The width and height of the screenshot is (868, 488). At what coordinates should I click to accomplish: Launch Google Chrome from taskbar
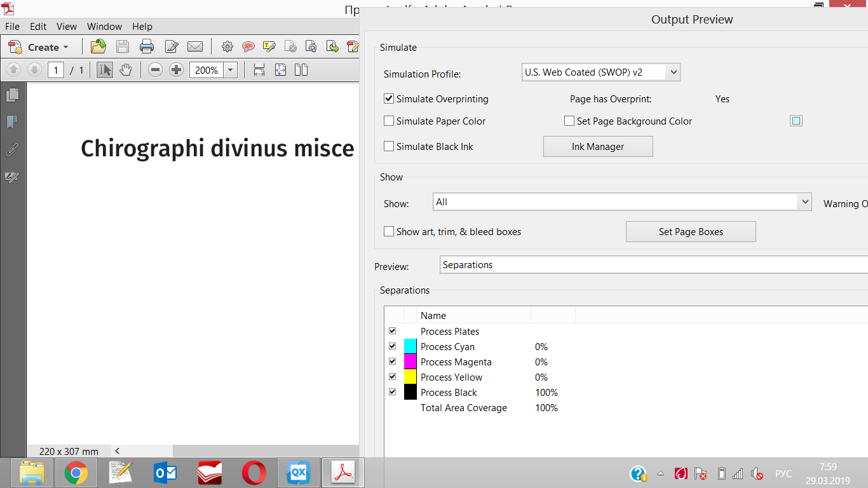pyautogui.click(x=76, y=473)
